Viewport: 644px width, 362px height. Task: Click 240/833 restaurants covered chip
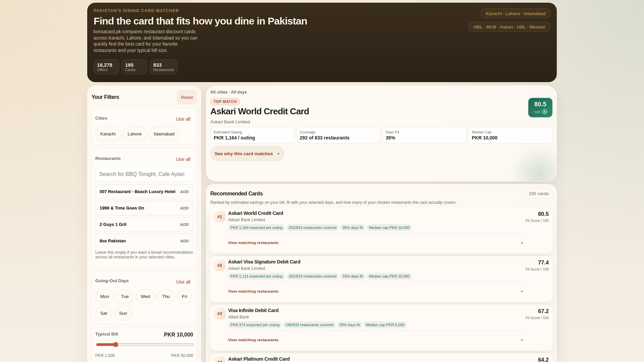tap(309, 325)
